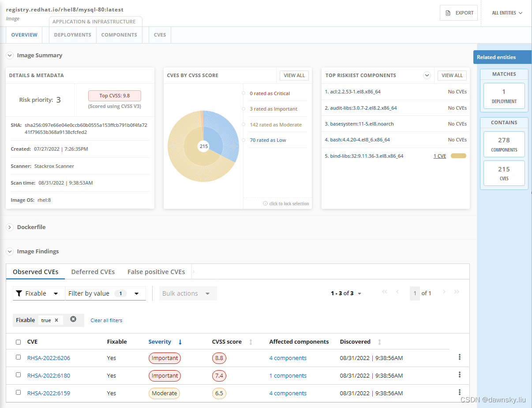The width and height of the screenshot is (532, 408).
Task: Tick the select-all CVE checkbox in header
Action: tap(18, 342)
